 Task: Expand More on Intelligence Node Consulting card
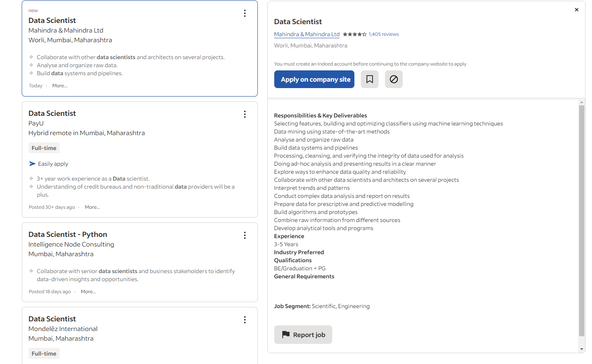click(x=88, y=292)
